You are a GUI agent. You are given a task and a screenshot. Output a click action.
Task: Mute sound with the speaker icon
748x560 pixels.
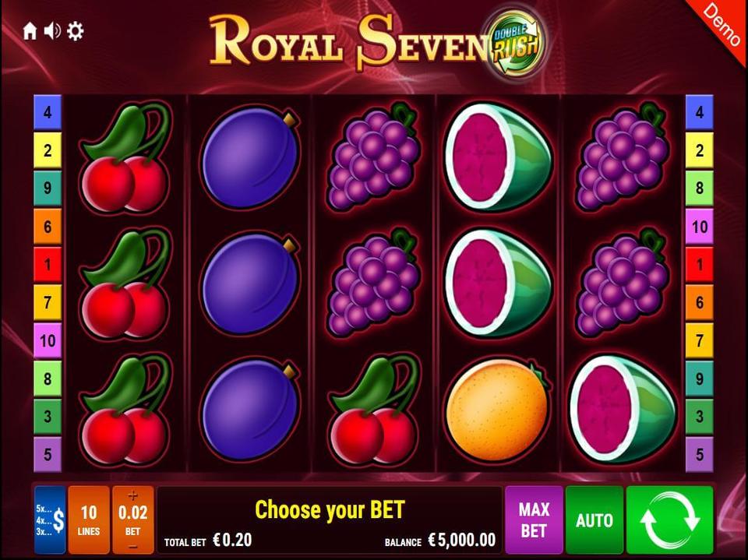click(x=52, y=31)
